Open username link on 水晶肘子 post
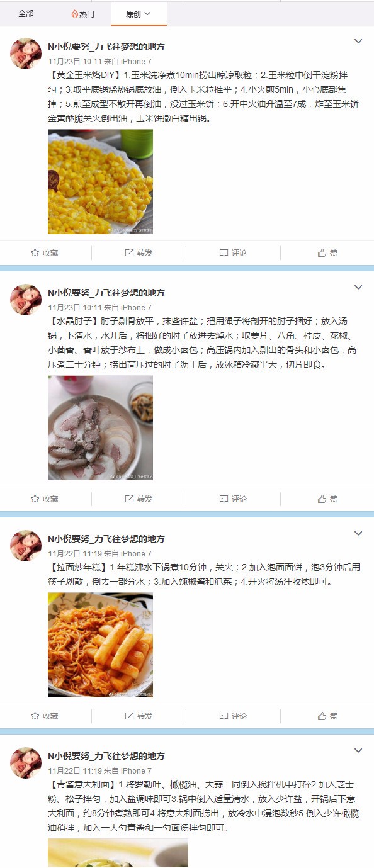Image resolution: width=374 pixels, height=868 pixels. (106, 293)
